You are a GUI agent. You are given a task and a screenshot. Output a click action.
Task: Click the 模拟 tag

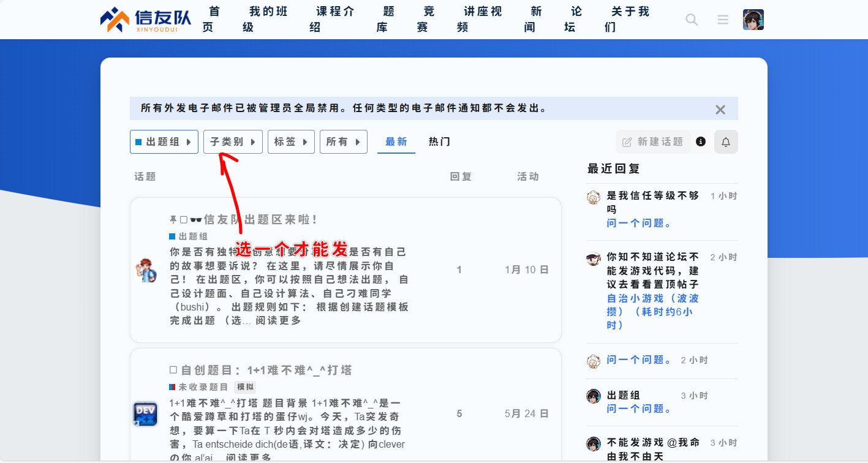coord(245,387)
